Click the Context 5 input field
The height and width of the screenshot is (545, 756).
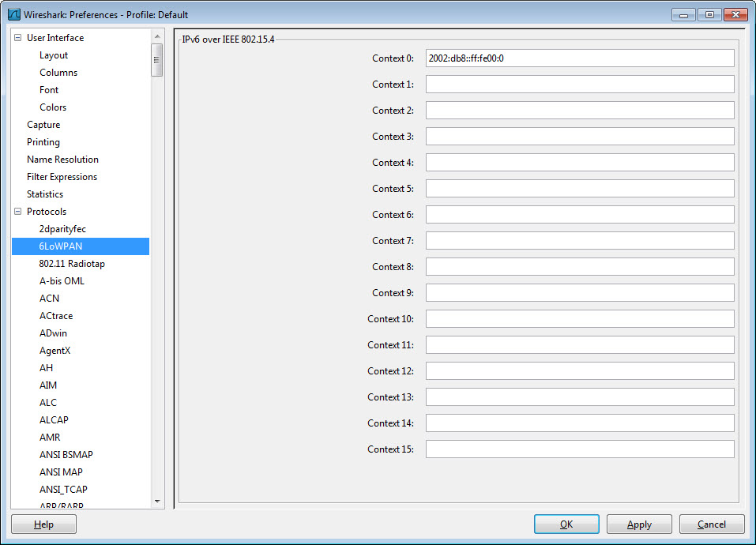580,189
